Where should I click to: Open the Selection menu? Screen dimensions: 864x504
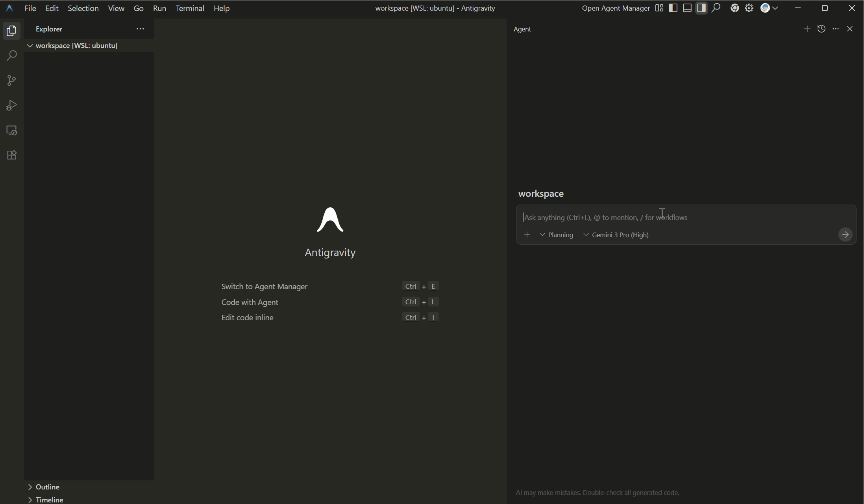83,8
